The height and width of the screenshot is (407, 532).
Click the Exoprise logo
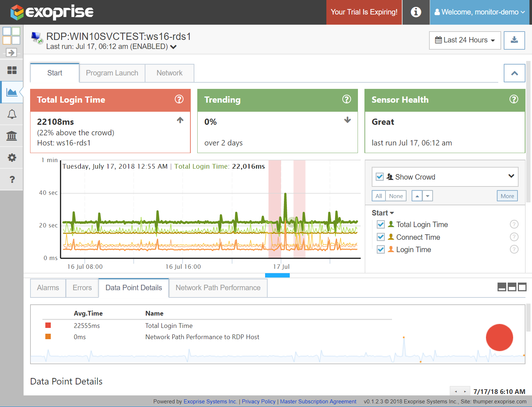click(52, 12)
